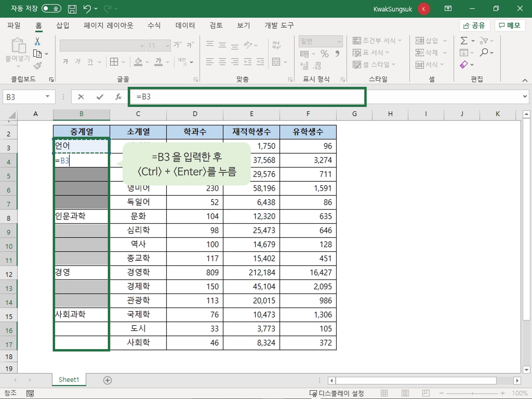This screenshot has height=399, width=532.
Task: Click the 메모 comments button
Action: [510, 25]
